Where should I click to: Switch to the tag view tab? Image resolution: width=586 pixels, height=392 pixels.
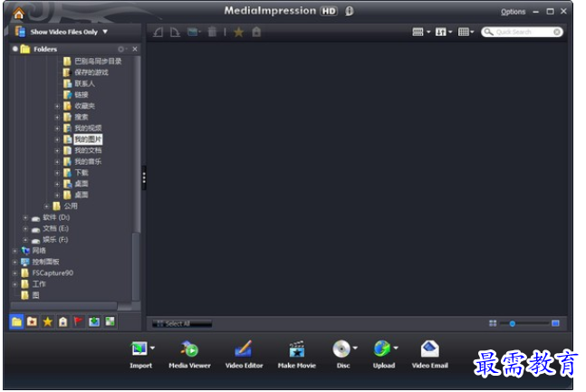62,321
